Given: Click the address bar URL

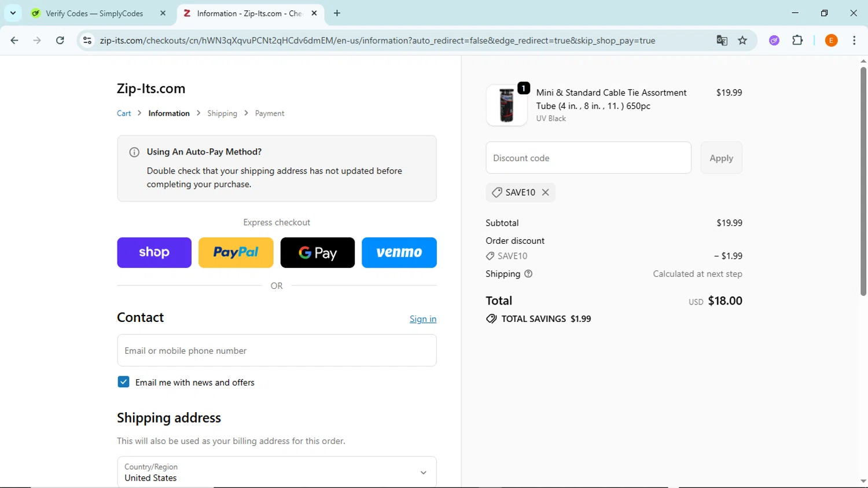Looking at the screenshot, I should pyautogui.click(x=377, y=41).
